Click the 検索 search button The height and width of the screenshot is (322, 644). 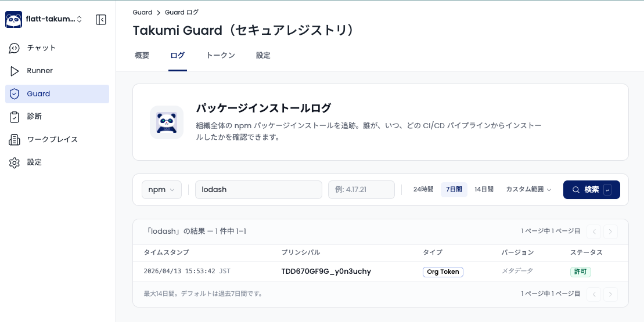(x=591, y=190)
